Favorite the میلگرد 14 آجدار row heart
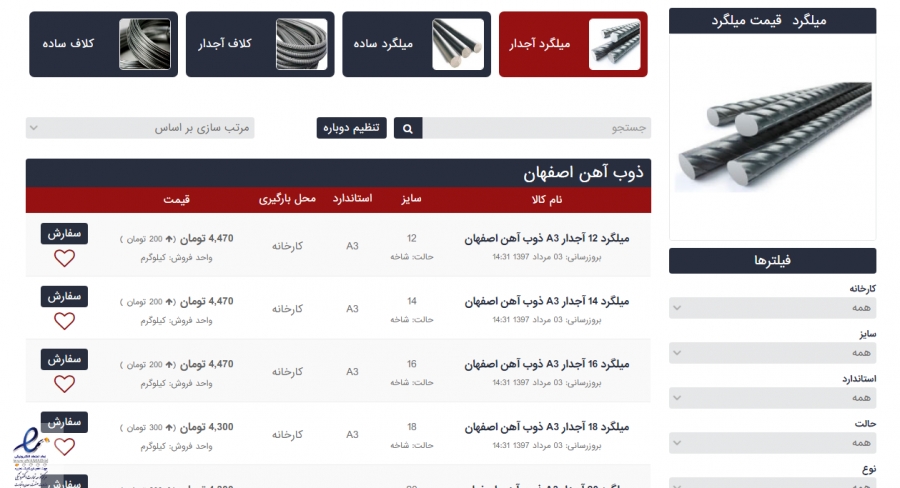This screenshot has width=900, height=488. pyautogui.click(x=64, y=321)
